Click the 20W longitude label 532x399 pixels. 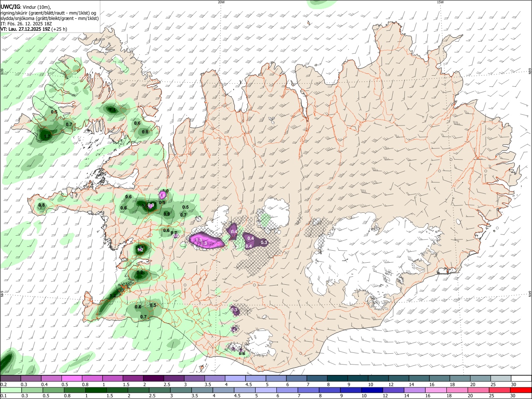[221, 2]
